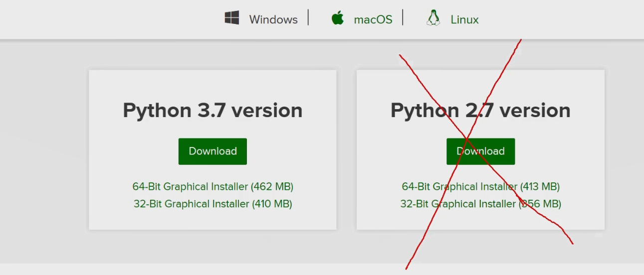The width and height of the screenshot is (644, 275).
Task: Click the Linux penguin icon
Action: click(433, 18)
